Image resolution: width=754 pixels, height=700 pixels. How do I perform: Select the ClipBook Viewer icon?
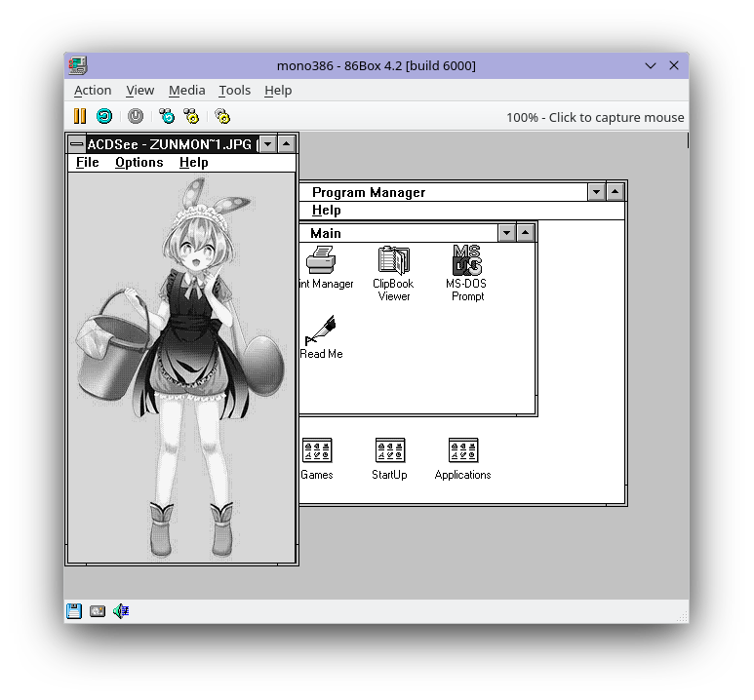(393, 273)
